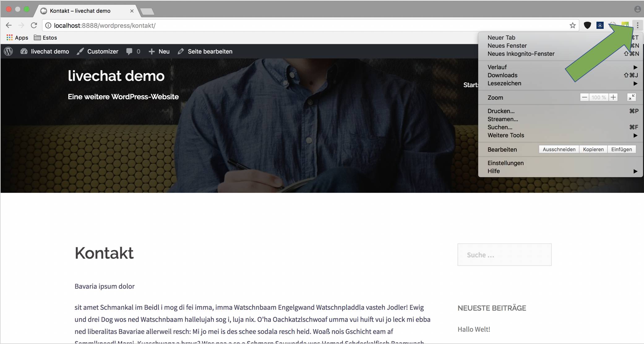Bookmark page with the star icon
This screenshot has width=644, height=344.
(x=573, y=25)
